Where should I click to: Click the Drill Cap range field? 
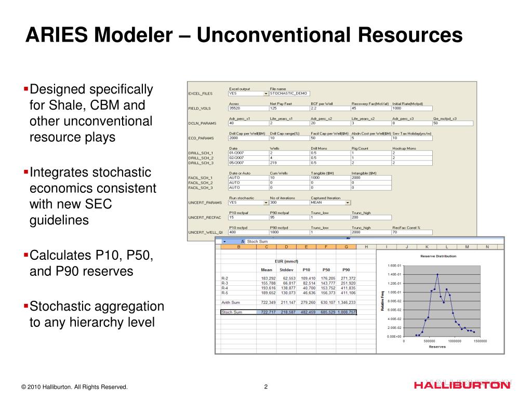[289, 138]
